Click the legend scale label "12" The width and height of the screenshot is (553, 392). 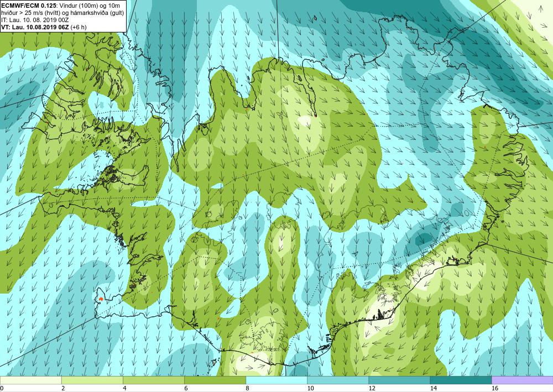(372, 388)
